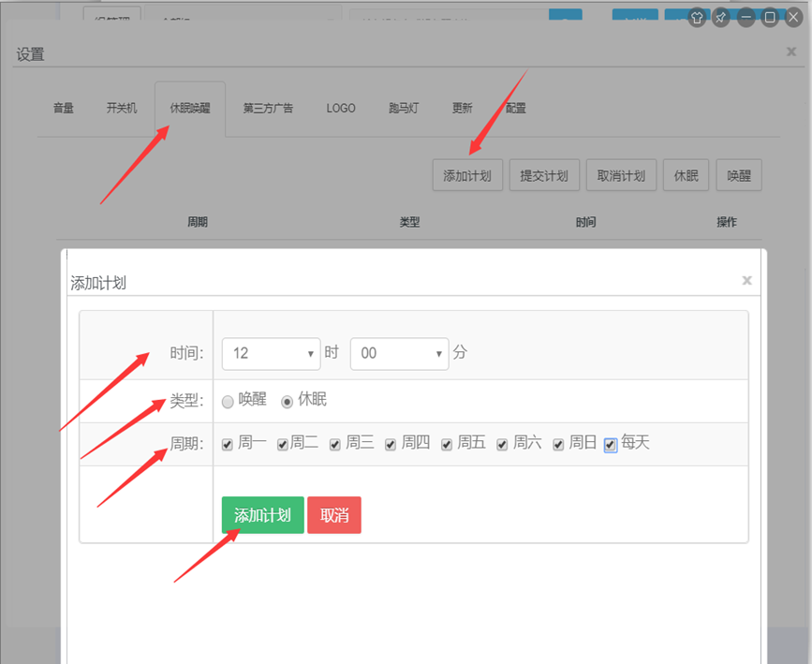This screenshot has width=812, height=664.
Task: Open the hour dropdown showing 12
Action: point(272,353)
